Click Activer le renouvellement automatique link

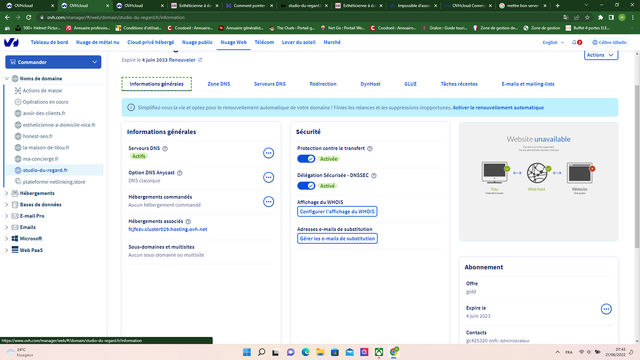click(498, 108)
